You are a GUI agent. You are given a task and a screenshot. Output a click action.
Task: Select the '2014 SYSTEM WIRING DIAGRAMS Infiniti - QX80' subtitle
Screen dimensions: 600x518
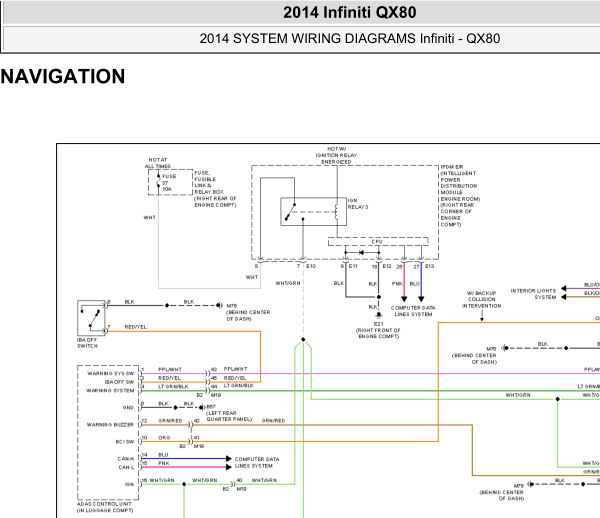349,39
